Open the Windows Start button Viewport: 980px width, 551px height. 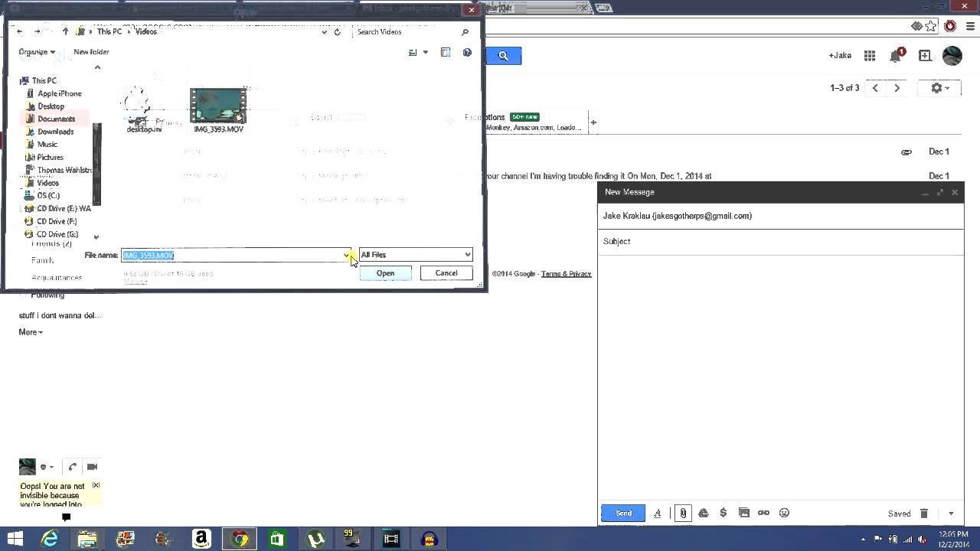[x=14, y=539]
